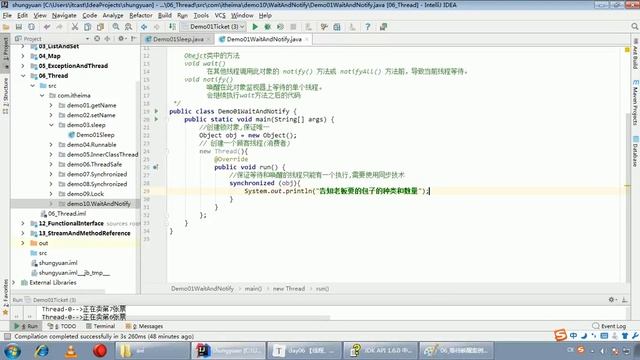Image resolution: width=640 pixels, height=360 pixels.
Task: Click the Save All toolbar icon
Action: click(x=19, y=27)
